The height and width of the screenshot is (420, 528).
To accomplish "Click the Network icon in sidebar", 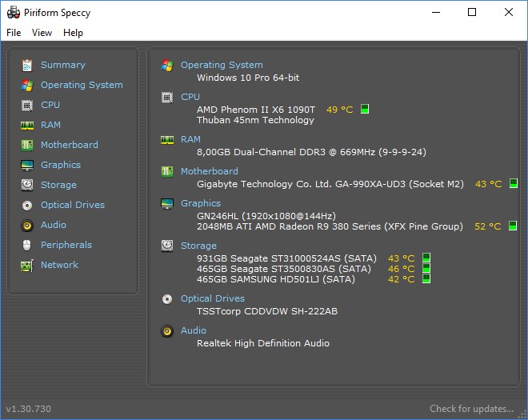I will (27, 265).
